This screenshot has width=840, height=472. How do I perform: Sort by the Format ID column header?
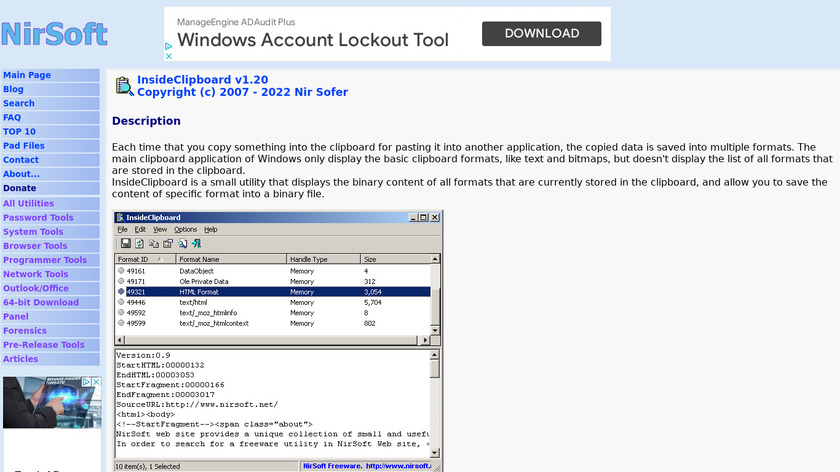tap(145, 259)
